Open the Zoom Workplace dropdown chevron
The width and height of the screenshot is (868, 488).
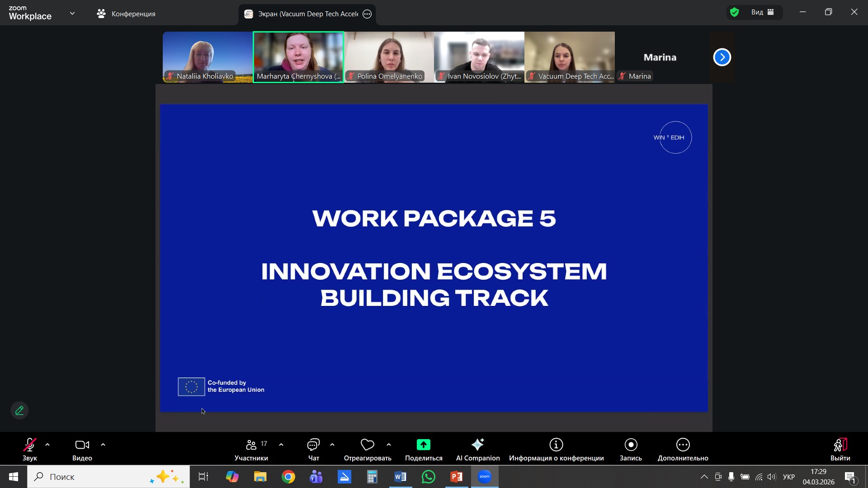72,13
